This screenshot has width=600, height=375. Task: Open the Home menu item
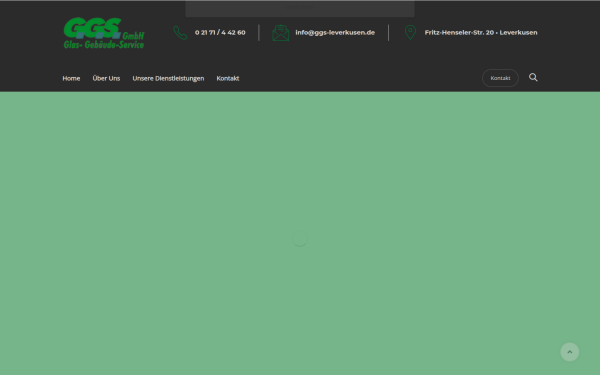coord(71,78)
